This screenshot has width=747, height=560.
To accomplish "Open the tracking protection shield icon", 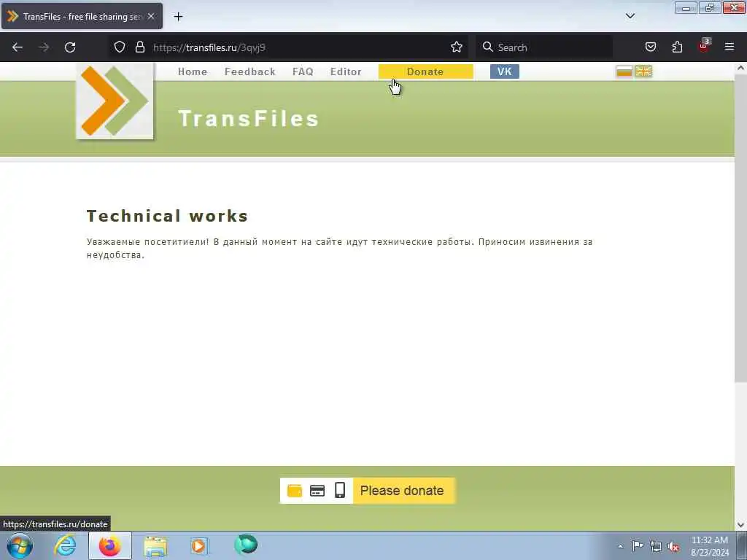I will click(x=120, y=47).
